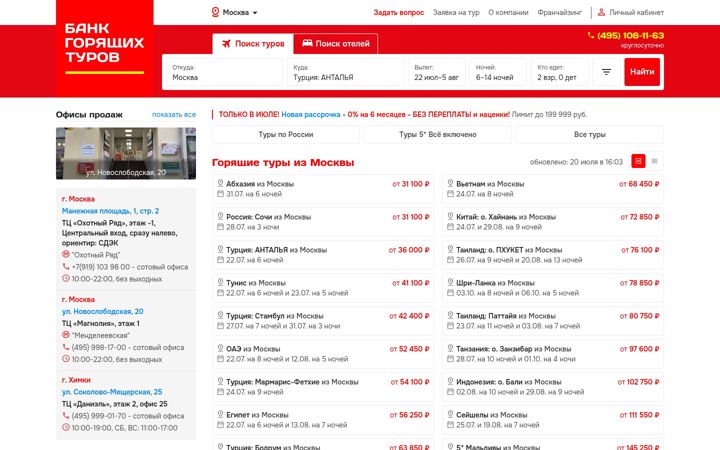Click the pin icon beside Сейшелы из Москвы
The width and height of the screenshot is (720, 450).
[450, 414]
